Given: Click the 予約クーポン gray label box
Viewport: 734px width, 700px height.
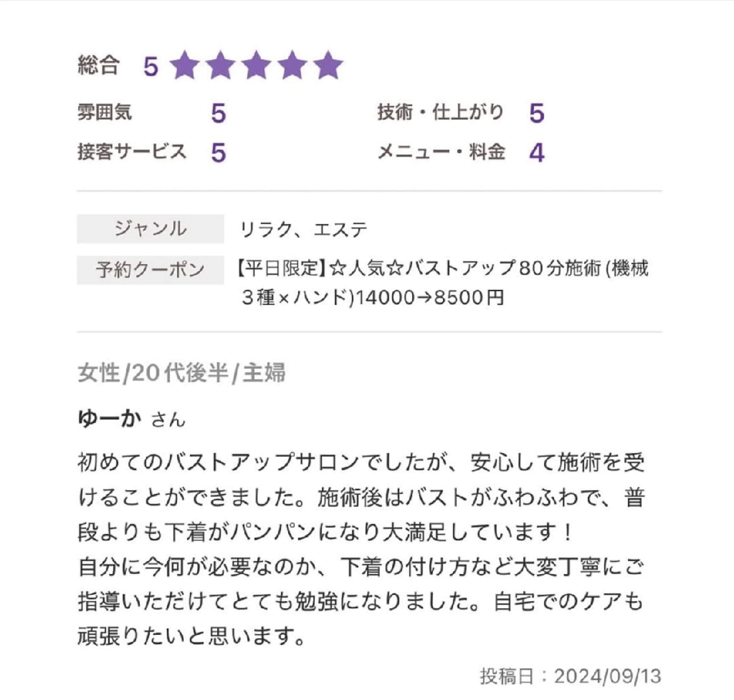Looking at the screenshot, I should click(150, 270).
